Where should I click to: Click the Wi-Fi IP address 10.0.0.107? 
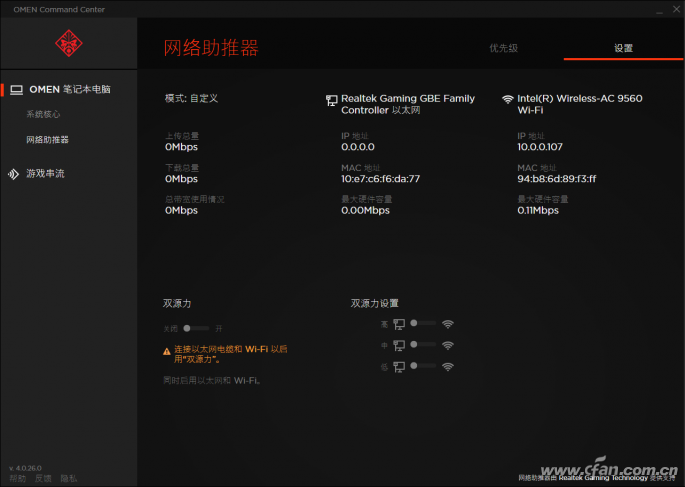[540, 147]
